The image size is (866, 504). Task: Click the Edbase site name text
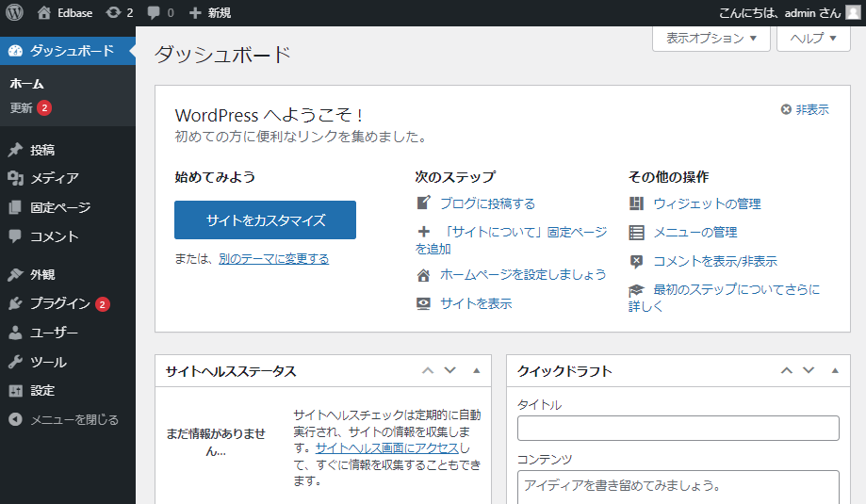(x=75, y=12)
